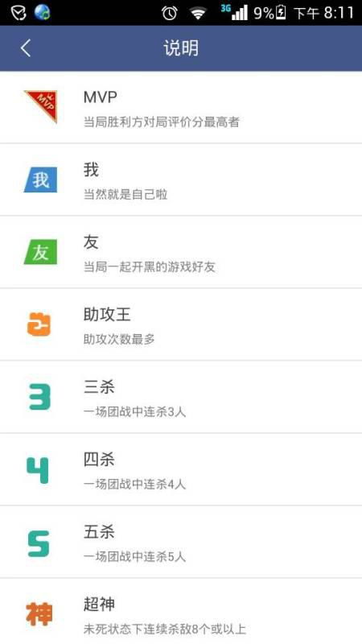Click the orange 神 icon
This screenshot has height=644, width=362.
pyautogui.click(x=39, y=614)
